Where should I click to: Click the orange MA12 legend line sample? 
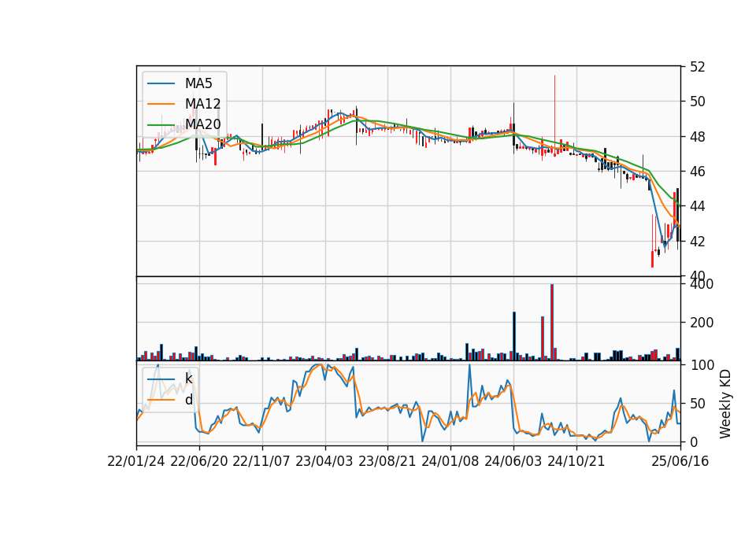click(161, 104)
